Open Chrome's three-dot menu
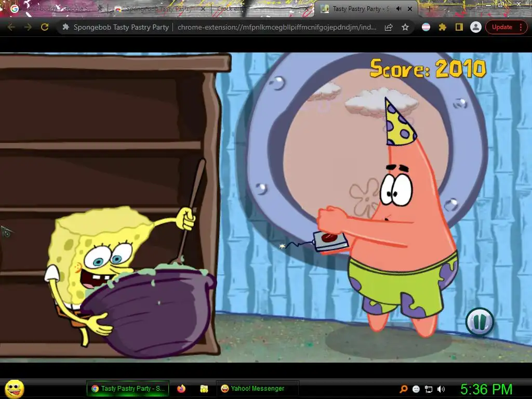This screenshot has height=399, width=532. pos(521,27)
